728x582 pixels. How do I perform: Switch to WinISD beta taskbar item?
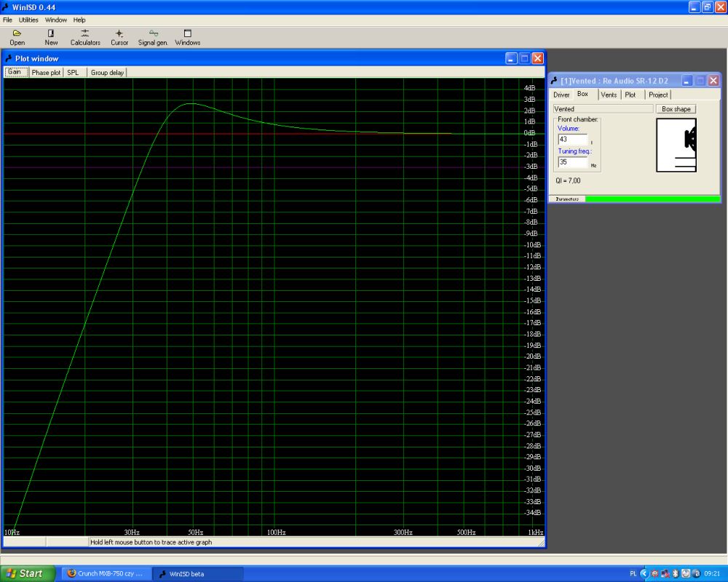pyautogui.click(x=197, y=573)
